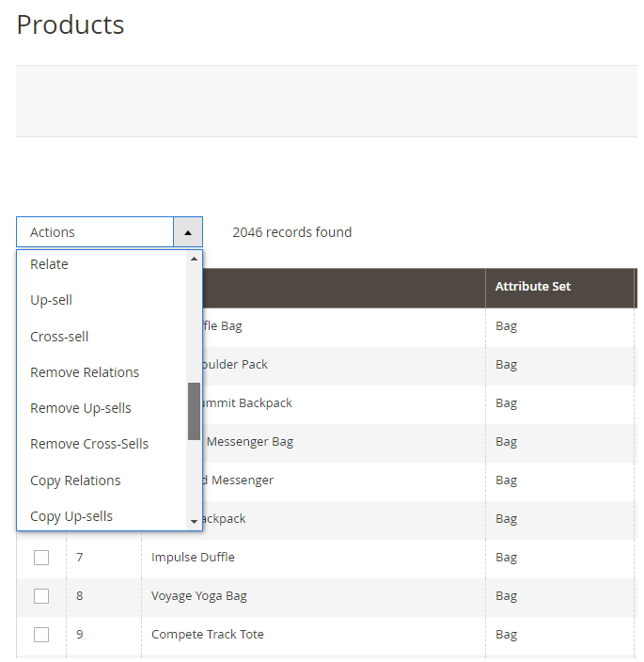The image size is (644, 662).
Task: Pick Remove Up-sells from list
Action: click(x=81, y=408)
